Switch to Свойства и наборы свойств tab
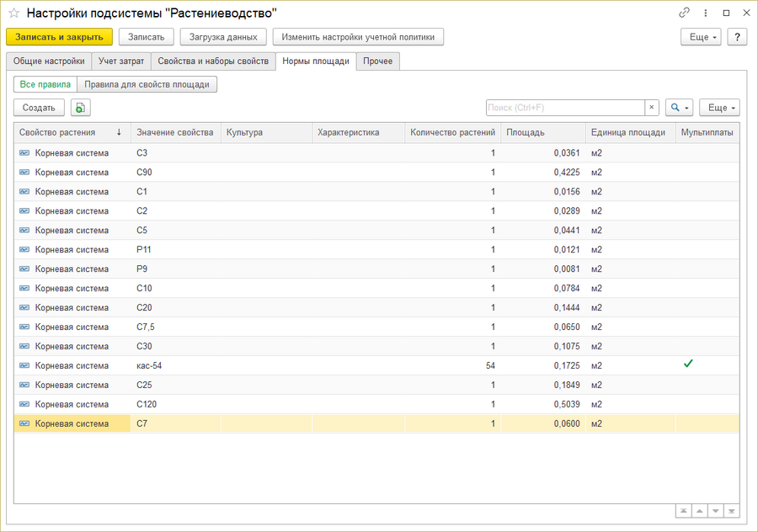Image resolution: width=758 pixels, height=532 pixels. click(x=213, y=61)
